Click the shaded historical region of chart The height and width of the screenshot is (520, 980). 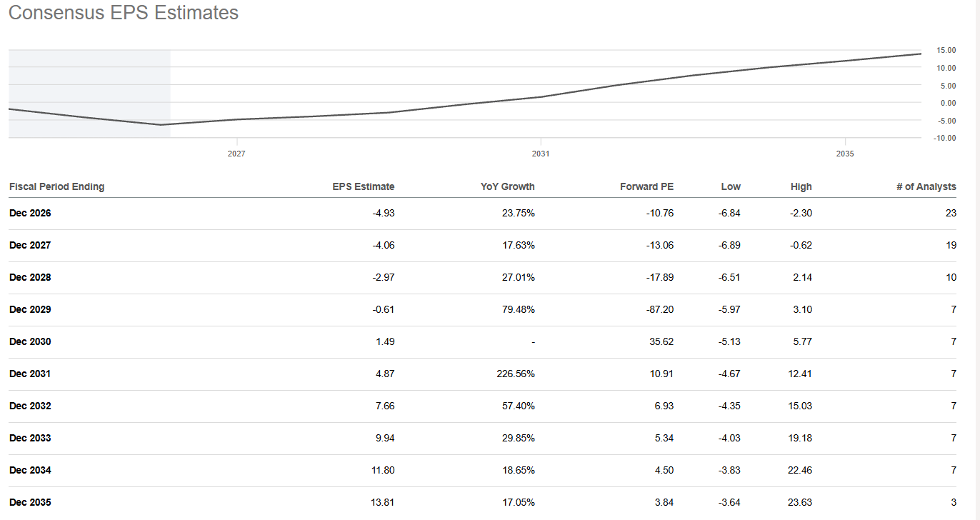pos(89,79)
